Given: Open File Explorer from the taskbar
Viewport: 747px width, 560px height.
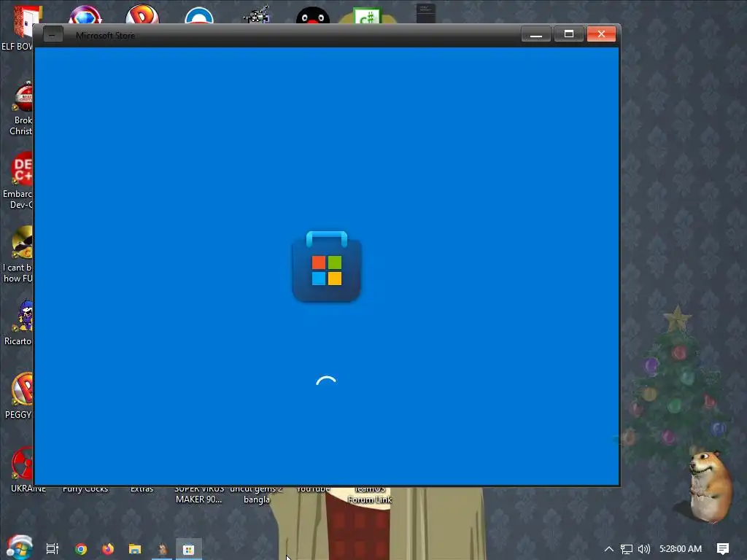Looking at the screenshot, I should click(135, 549).
